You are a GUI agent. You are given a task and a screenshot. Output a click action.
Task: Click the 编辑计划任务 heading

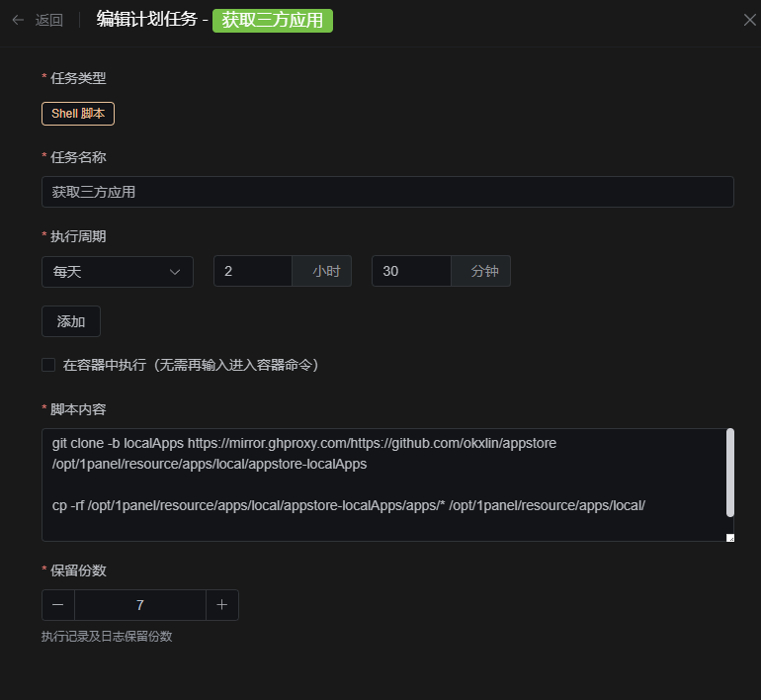pos(146,20)
